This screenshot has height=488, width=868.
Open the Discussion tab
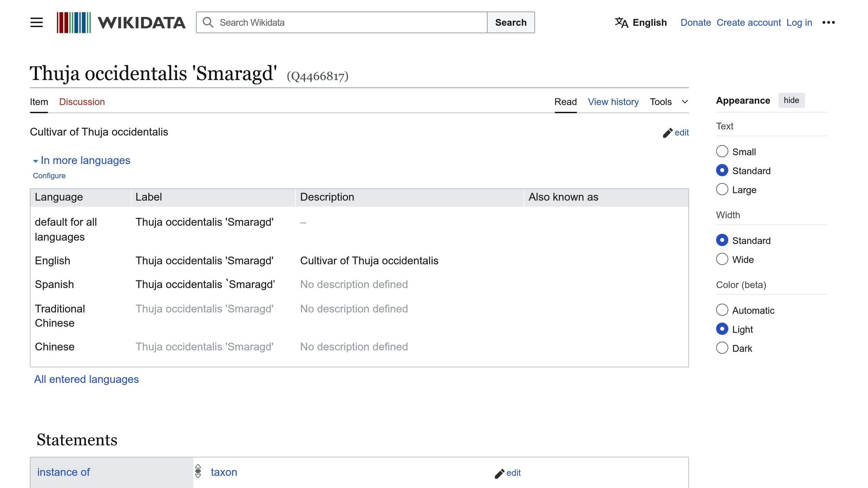tap(82, 102)
